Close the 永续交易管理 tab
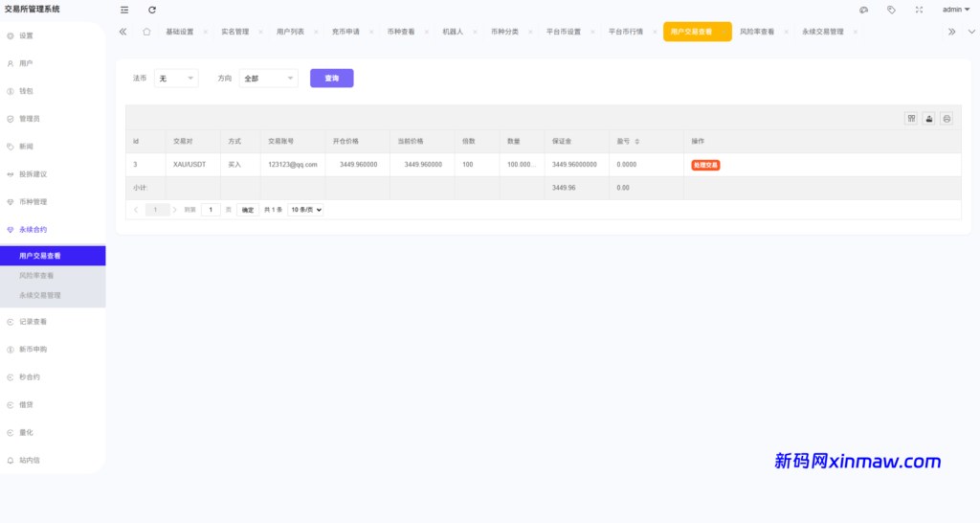Screen dimensions: 980x523 coord(855,32)
